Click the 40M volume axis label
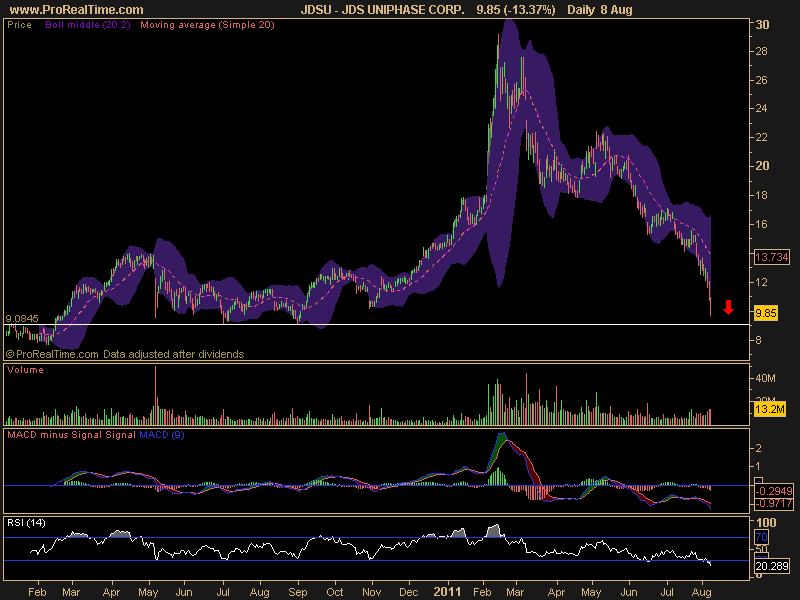 coord(765,379)
